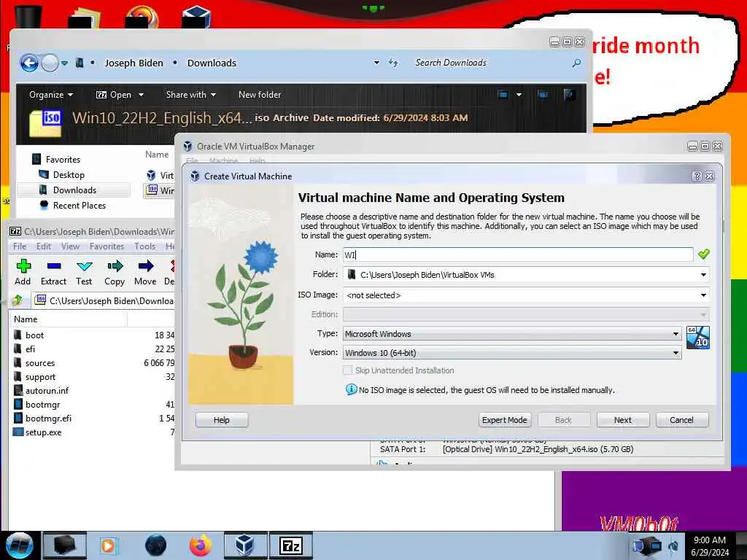Click the Explorer refresh icon
Image resolution: width=747 pixels, height=560 pixels.
click(393, 63)
